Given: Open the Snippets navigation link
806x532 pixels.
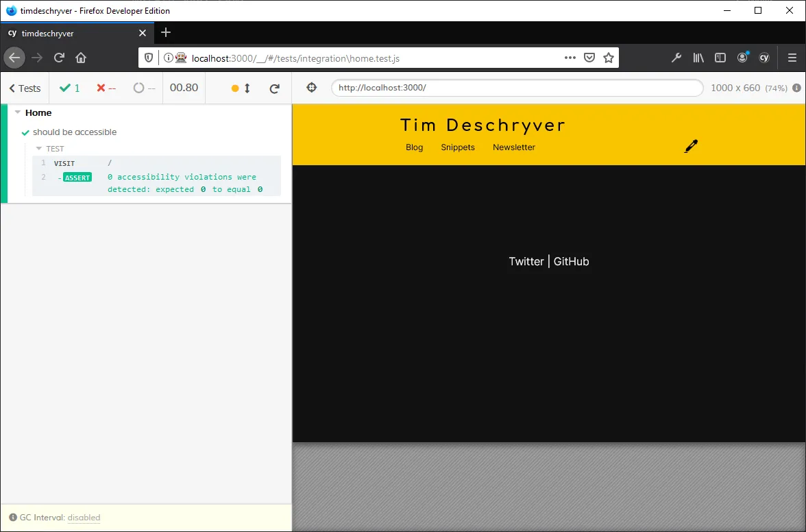Looking at the screenshot, I should tap(458, 147).
